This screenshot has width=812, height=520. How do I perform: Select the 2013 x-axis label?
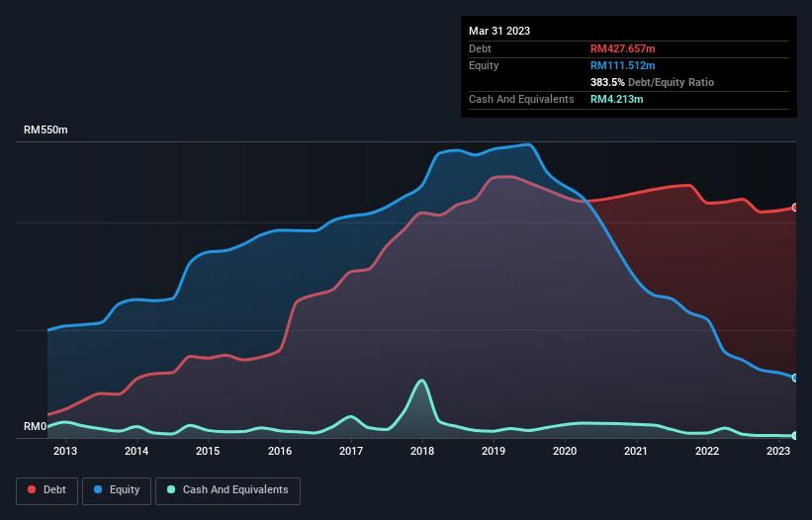click(x=65, y=451)
